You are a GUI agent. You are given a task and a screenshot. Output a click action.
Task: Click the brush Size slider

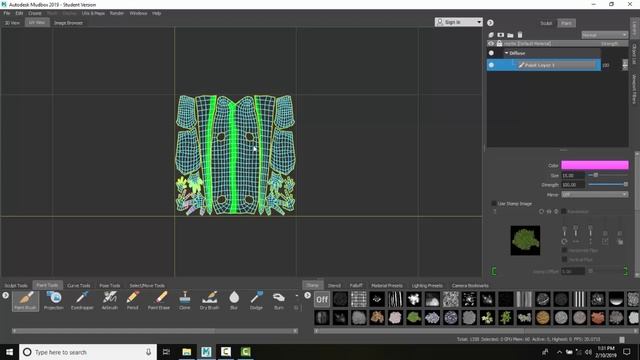pos(607,175)
